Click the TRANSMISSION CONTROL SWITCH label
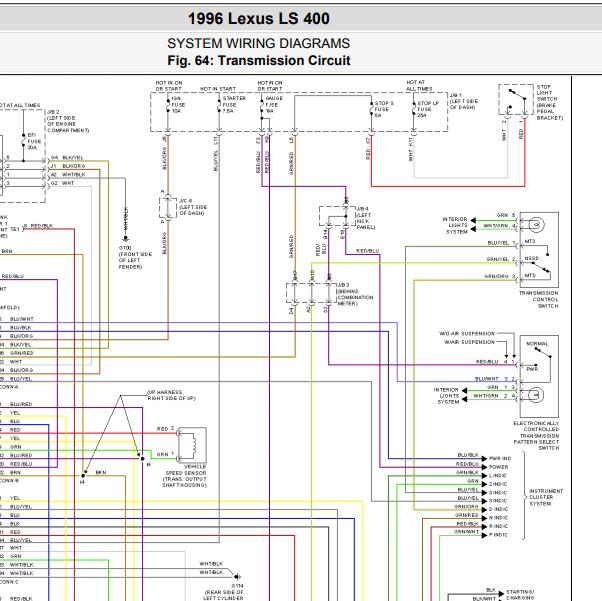Screen dimensions: 602x601 click(539, 300)
